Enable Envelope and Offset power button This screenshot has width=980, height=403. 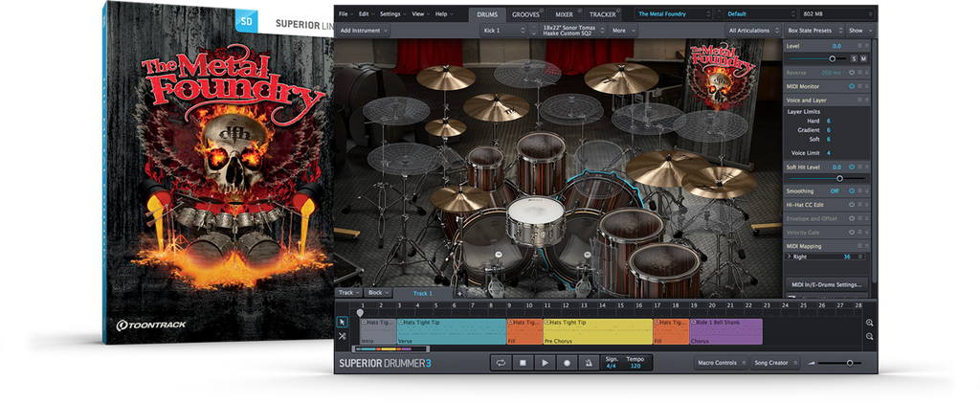852,218
